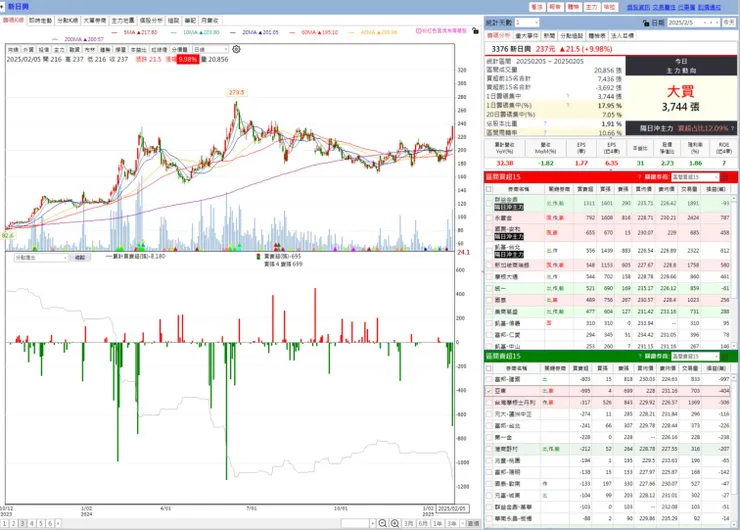Image resolution: width=740 pixels, height=530 pixels.
Task: Click blank input field under chart
Action: 355,523
